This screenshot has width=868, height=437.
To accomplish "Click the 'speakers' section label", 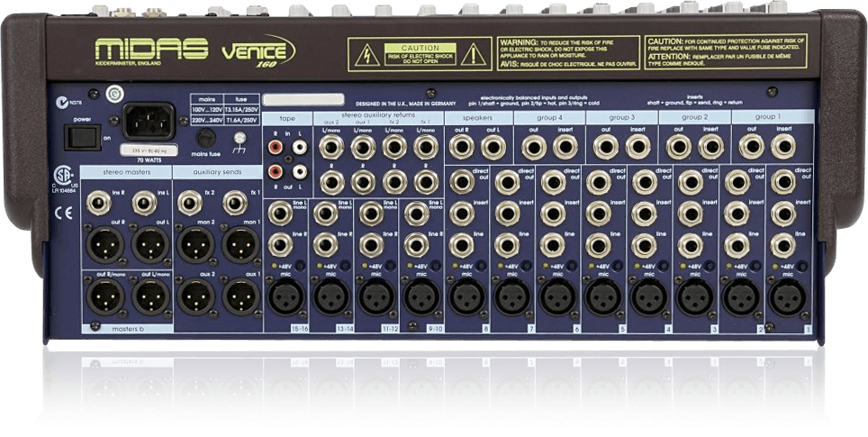I will pos(478,118).
